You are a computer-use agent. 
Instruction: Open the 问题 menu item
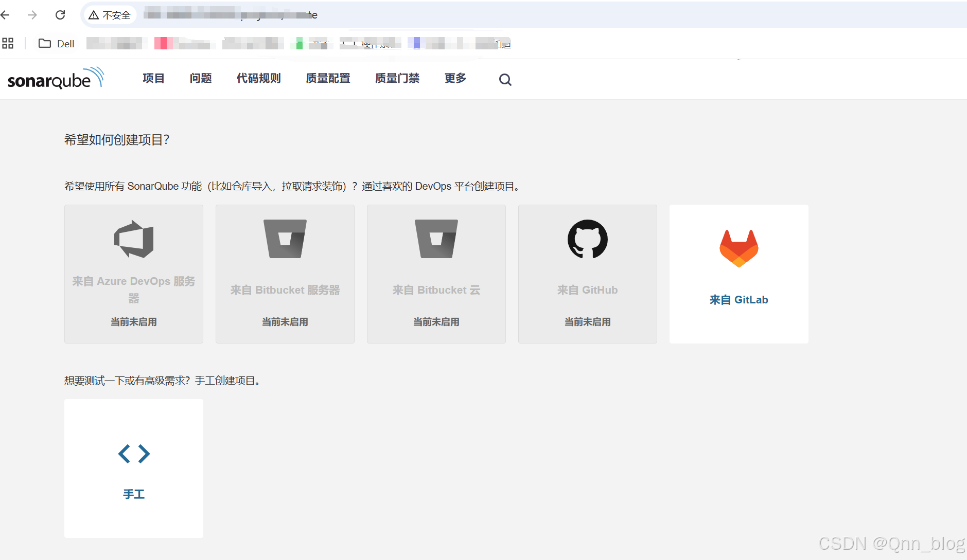[x=200, y=78]
